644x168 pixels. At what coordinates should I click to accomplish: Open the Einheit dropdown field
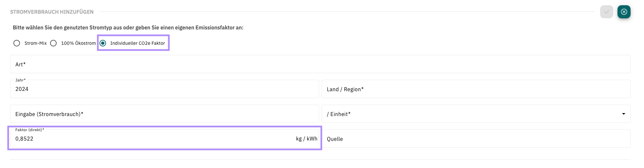476,114
